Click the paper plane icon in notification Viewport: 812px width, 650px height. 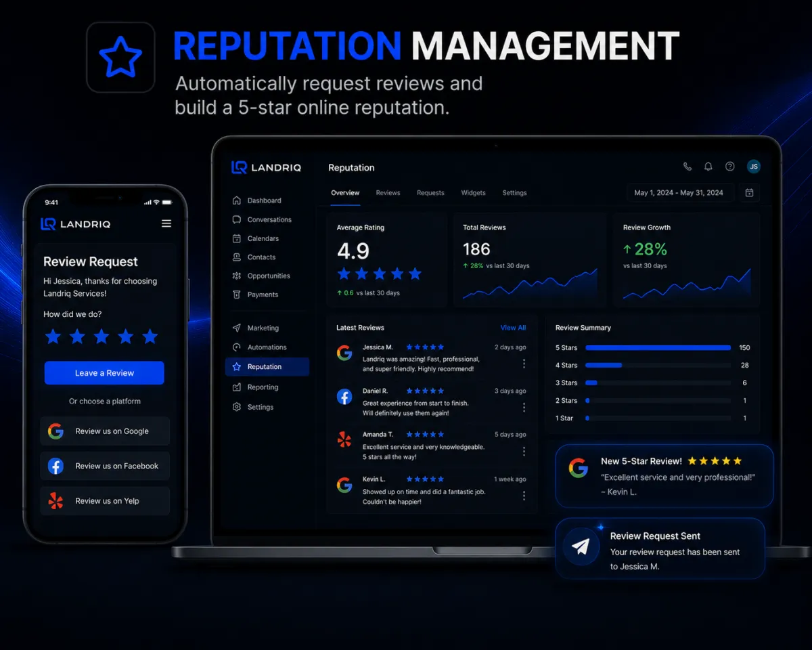(581, 547)
